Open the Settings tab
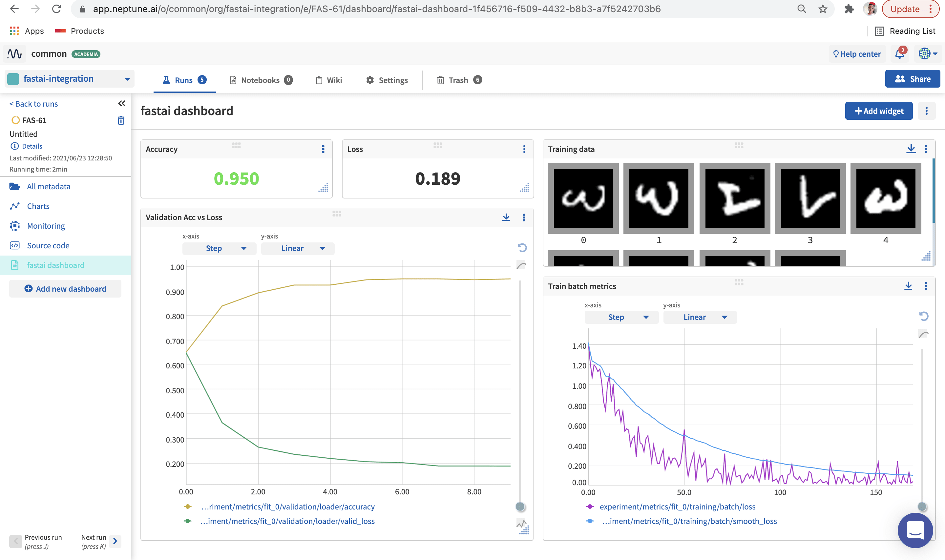The height and width of the screenshot is (560, 945). [387, 80]
